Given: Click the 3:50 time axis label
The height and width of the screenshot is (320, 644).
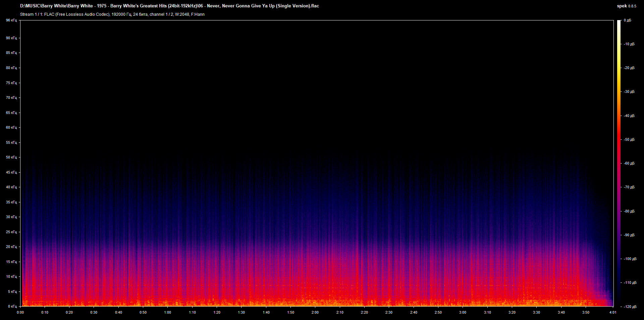Looking at the screenshot, I should pyautogui.click(x=586, y=312).
